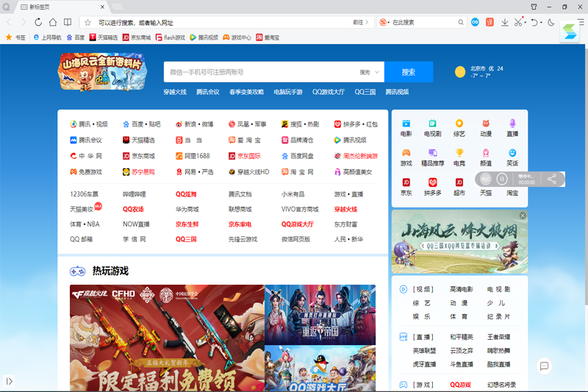588x392 pixels.
Task: Open the reading mode book icon
Action: (x=68, y=23)
